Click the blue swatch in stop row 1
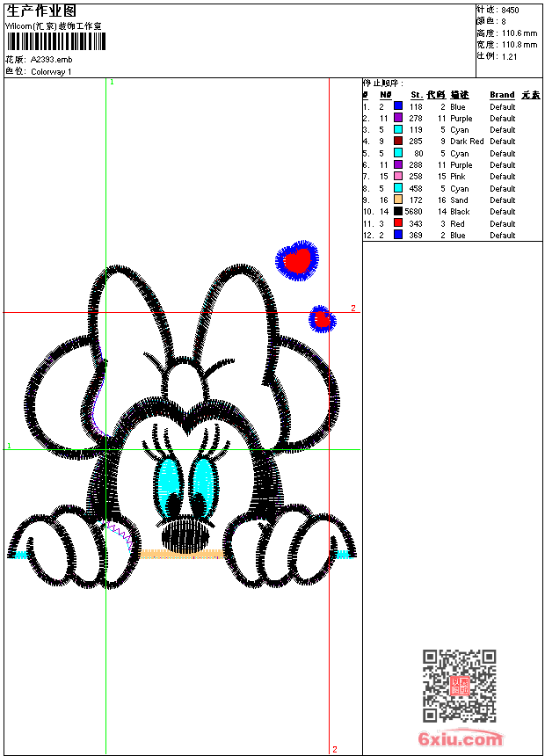 pyautogui.click(x=398, y=106)
